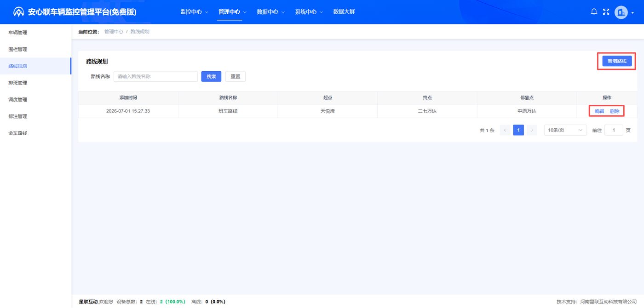Click the 离线 status count in footer
Viewport: 644px width, 308px height.
click(208, 302)
